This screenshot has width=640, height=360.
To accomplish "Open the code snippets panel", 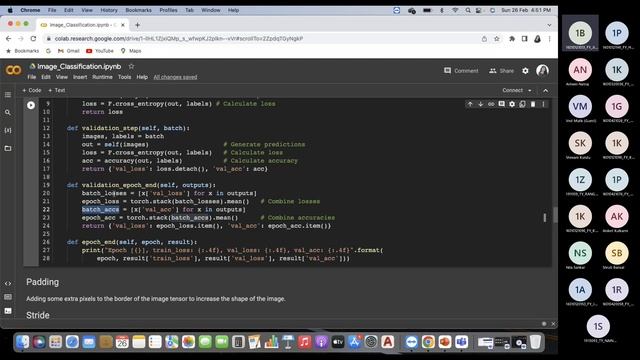I will 8,283.
